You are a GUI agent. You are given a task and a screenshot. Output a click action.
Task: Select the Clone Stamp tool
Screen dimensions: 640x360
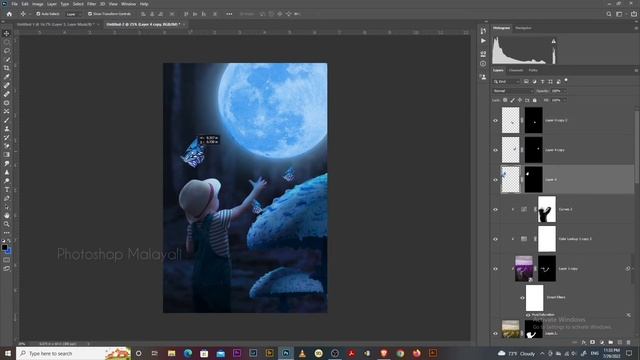pos(7,129)
